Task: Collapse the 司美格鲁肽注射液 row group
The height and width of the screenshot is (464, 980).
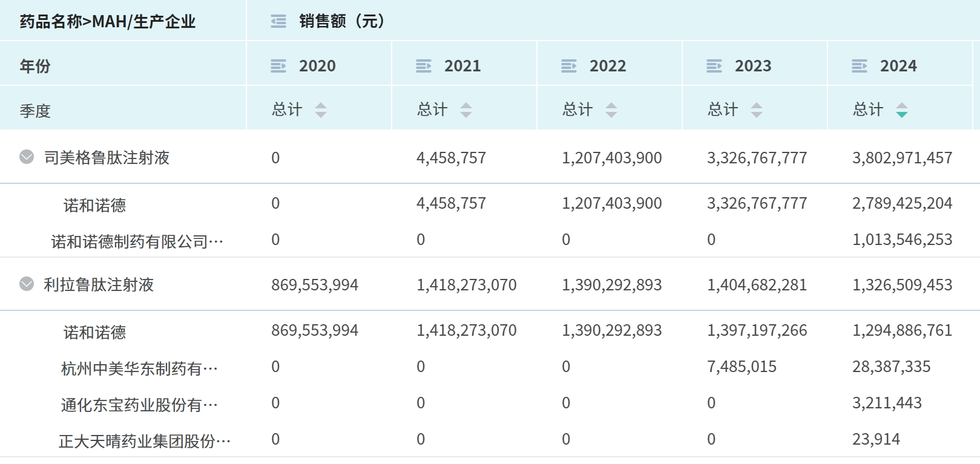Action: (27, 157)
